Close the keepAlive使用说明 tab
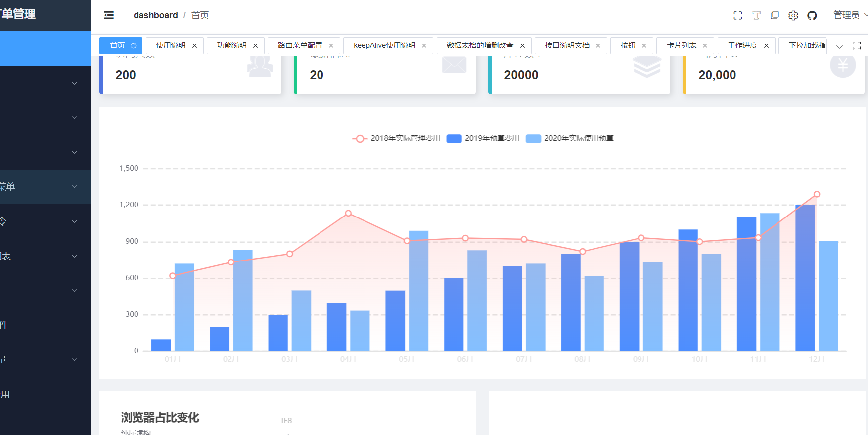This screenshot has width=868, height=435. pyautogui.click(x=424, y=45)
